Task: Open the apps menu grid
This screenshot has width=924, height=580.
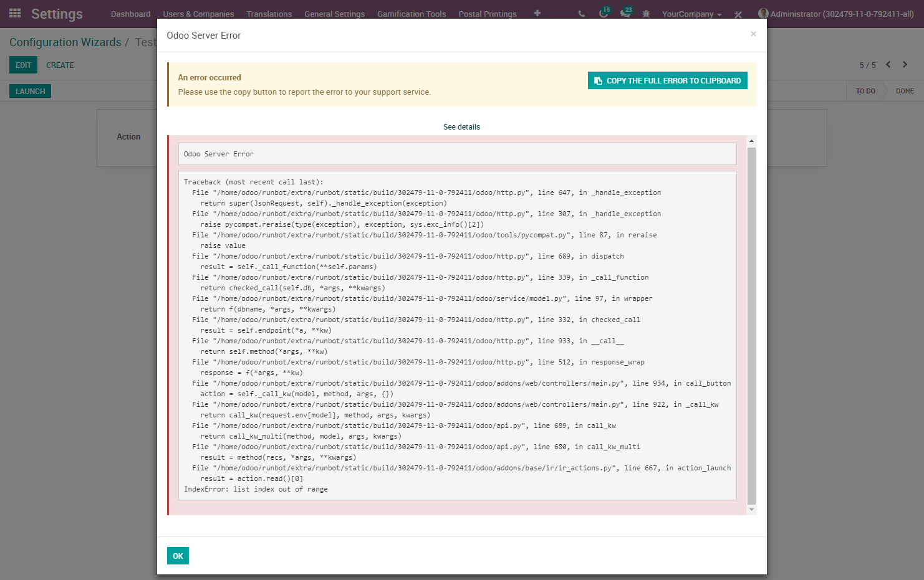Action: pyautogui.click(x=14, y=13)
